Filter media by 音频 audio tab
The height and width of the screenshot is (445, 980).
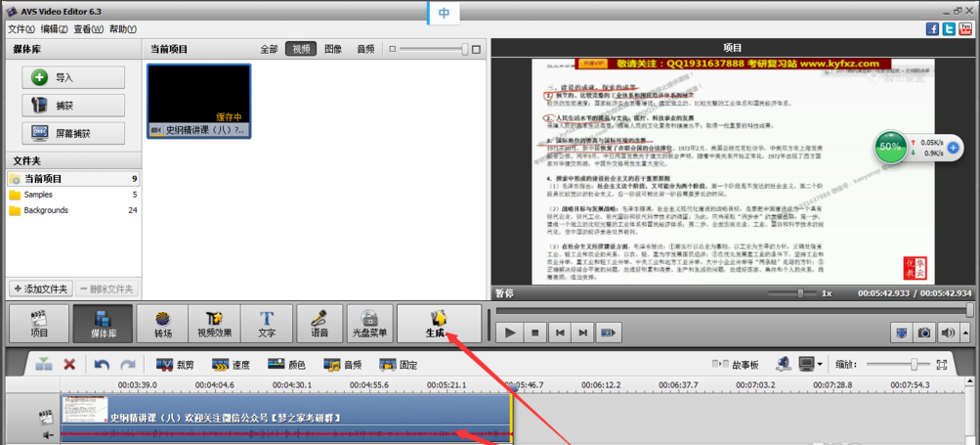(365, 50)
